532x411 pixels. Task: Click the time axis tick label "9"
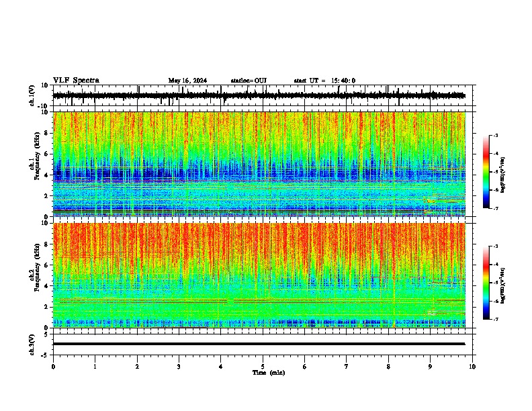coord(430,367)
